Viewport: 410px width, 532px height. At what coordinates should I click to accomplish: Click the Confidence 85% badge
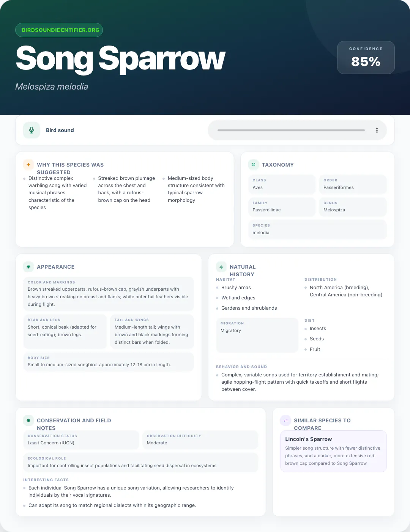point(366,57)
